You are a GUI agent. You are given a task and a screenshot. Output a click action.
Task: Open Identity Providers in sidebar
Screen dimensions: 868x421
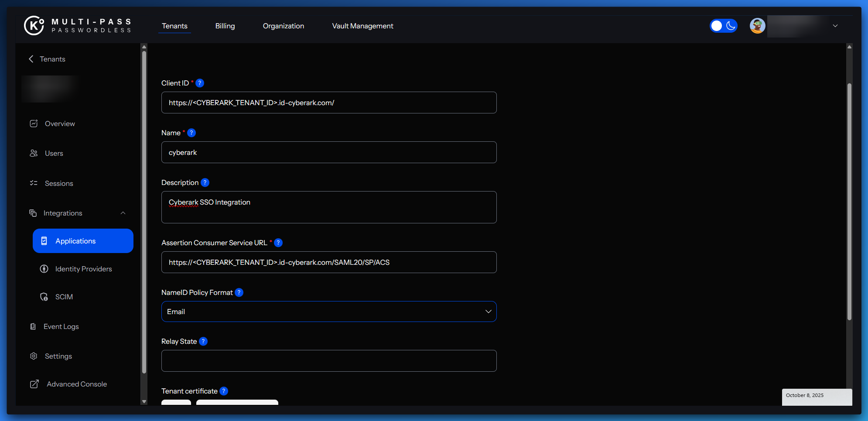(x=83, y=269)
